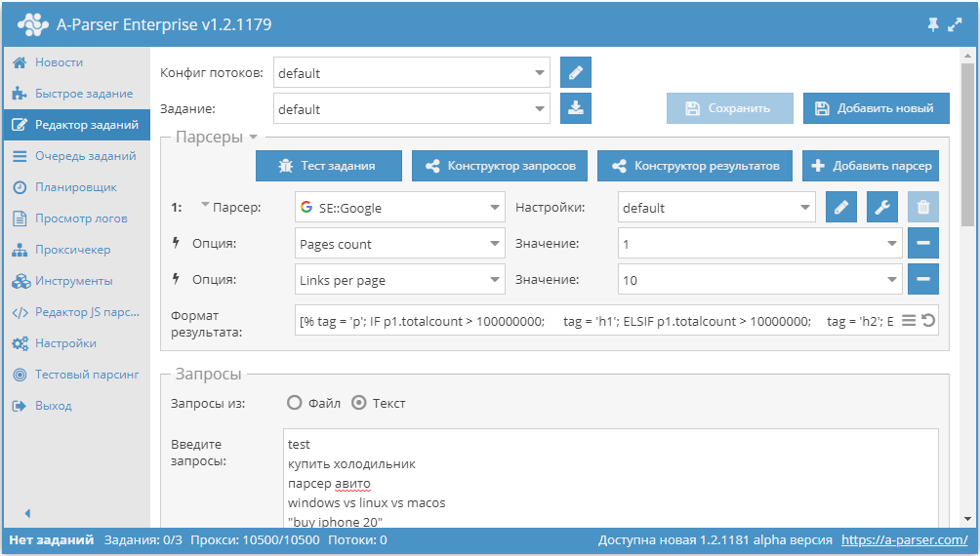Open Проксичекер section
Screen dimensions: 980x556
[77, 250]
